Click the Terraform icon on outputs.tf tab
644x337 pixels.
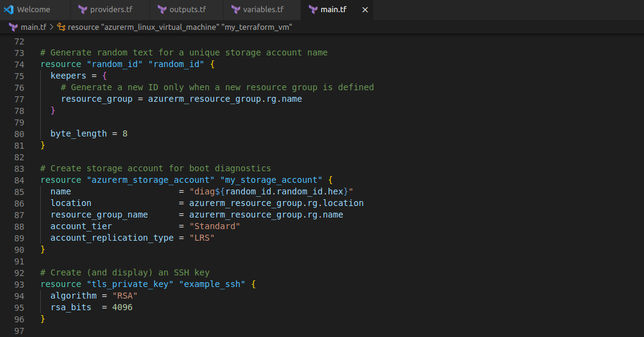click(162, 10)
